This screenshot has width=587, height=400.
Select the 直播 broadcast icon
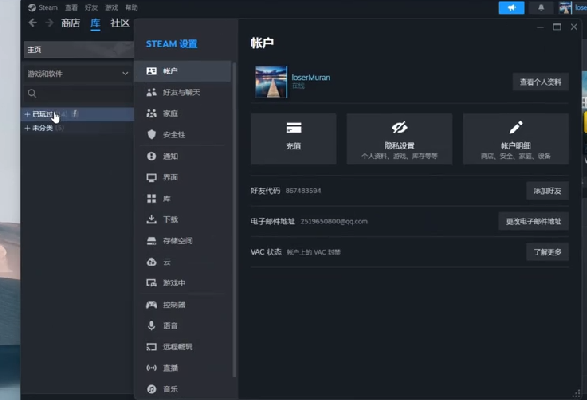pos(151,368)
